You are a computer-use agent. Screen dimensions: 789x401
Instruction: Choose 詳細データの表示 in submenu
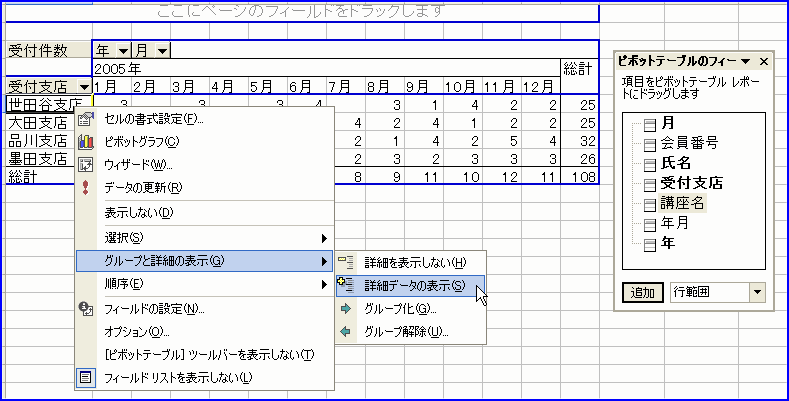click(x=411, y=285)
